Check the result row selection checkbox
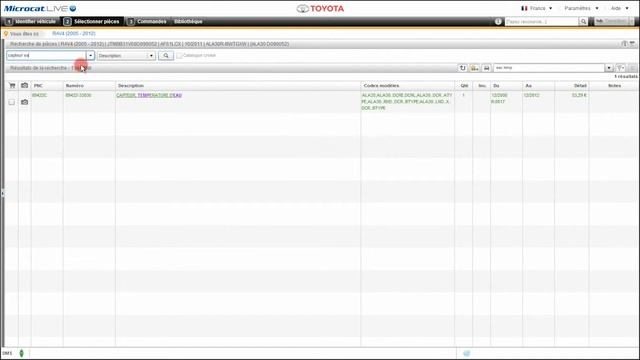640x360 pixels. click(11, 102)
